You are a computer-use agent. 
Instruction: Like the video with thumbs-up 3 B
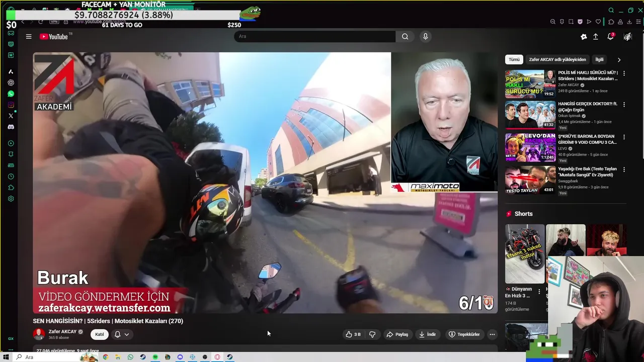point(353,334)
